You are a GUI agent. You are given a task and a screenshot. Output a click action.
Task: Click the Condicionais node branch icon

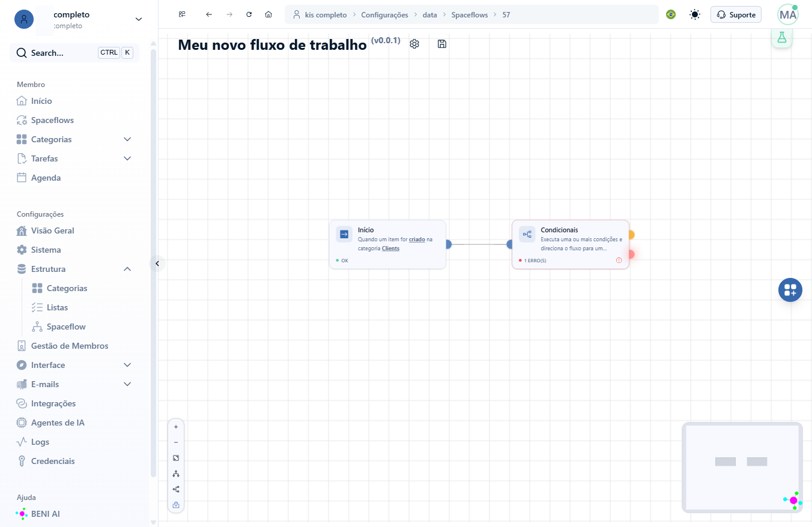coord(527,234)
